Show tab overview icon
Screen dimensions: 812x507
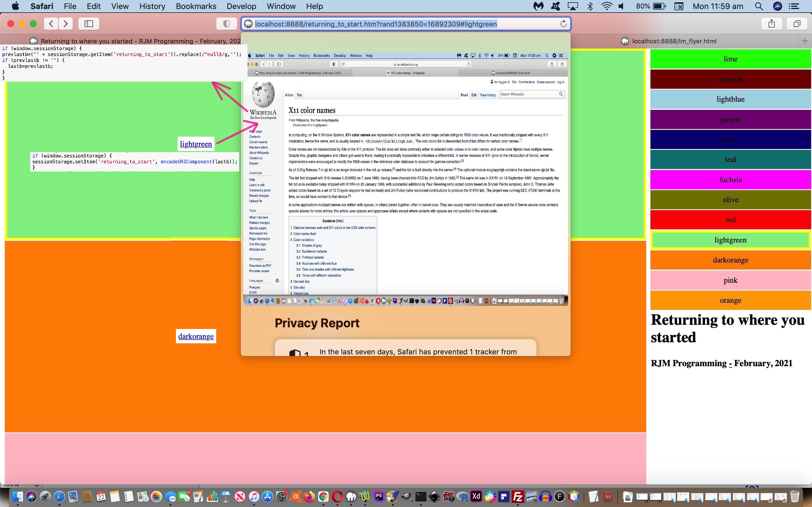click(x=797, y=23)
